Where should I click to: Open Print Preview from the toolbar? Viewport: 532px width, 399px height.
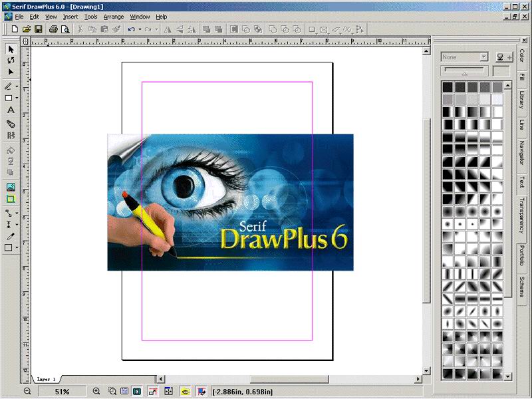coord(65,29)
